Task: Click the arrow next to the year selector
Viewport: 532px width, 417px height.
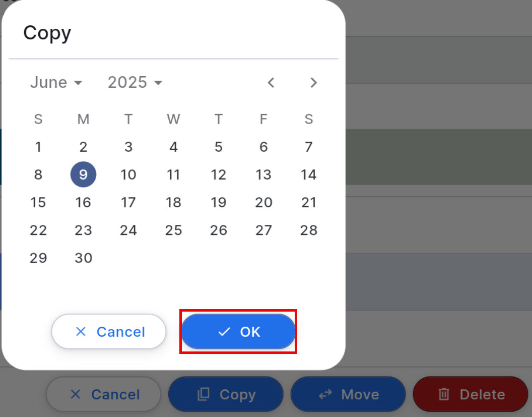Action: 159,83
